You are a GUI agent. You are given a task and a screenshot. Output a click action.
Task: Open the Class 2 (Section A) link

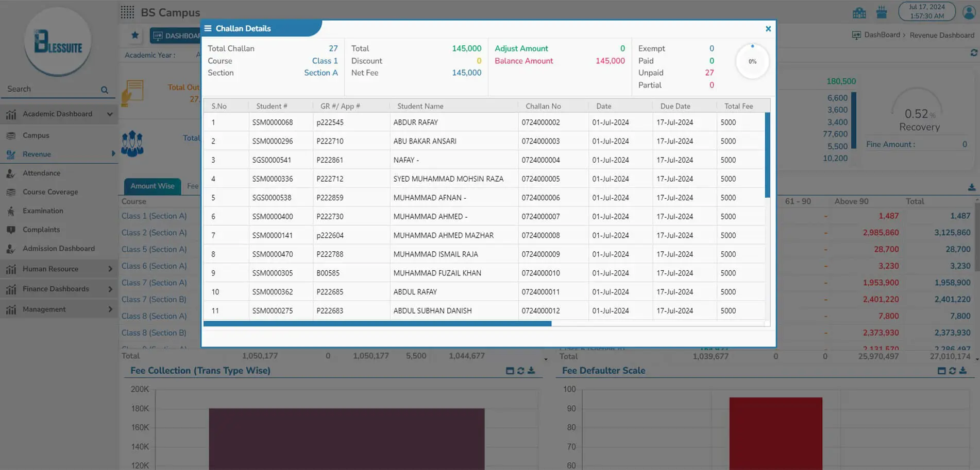point(154,233)
